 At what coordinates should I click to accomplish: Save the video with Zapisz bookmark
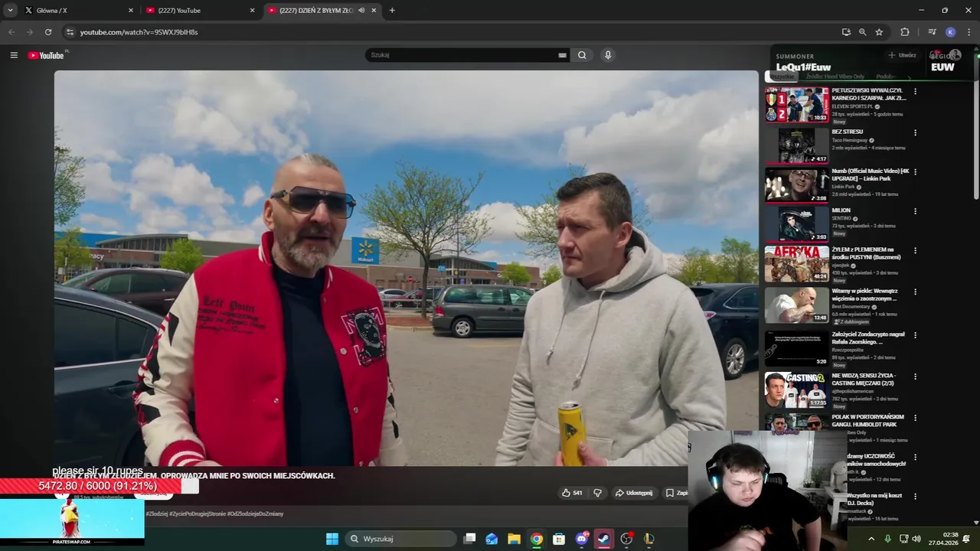pyautogui.click(x=677, y=493)
